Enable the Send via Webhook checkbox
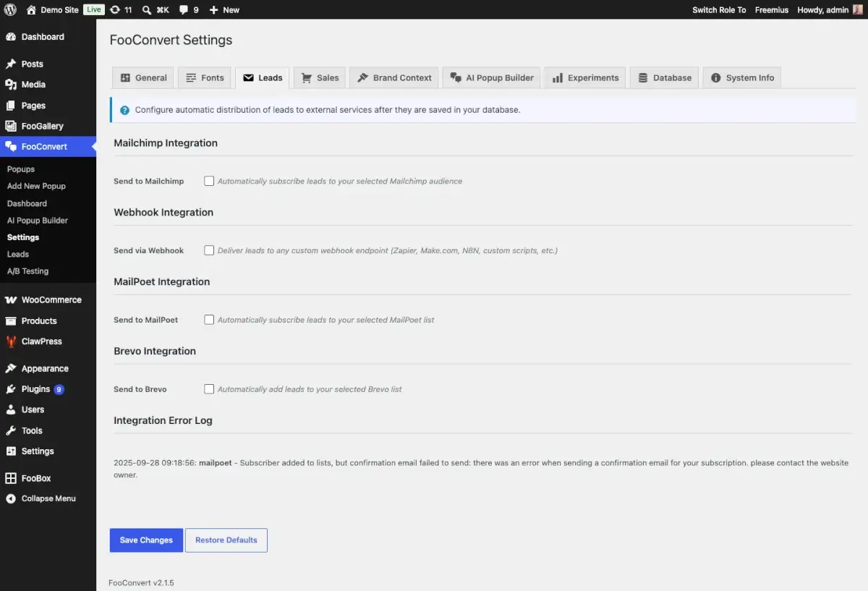Image resolution: width=868 pixels, height=591 pixels. click(x=209, y=250)
